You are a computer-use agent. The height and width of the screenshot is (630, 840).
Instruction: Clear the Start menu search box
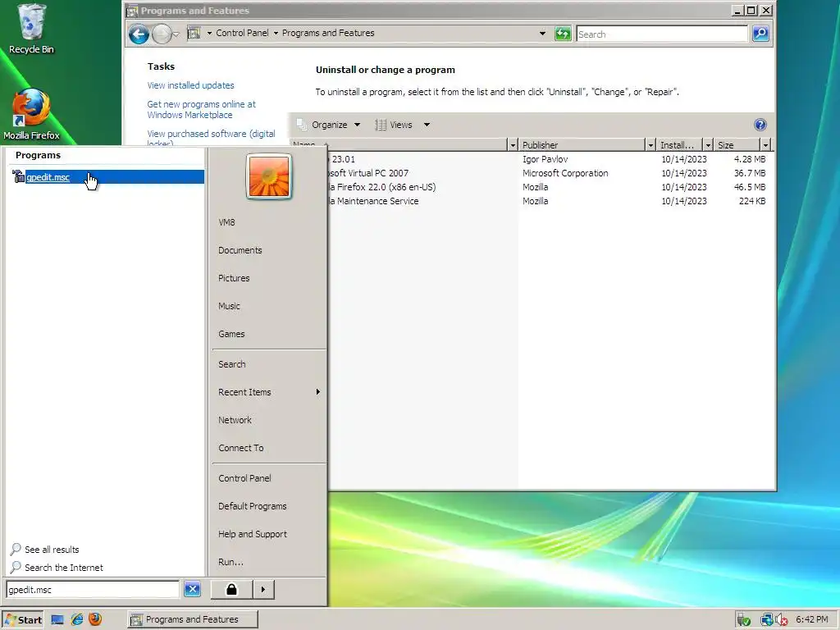point(192,589)
